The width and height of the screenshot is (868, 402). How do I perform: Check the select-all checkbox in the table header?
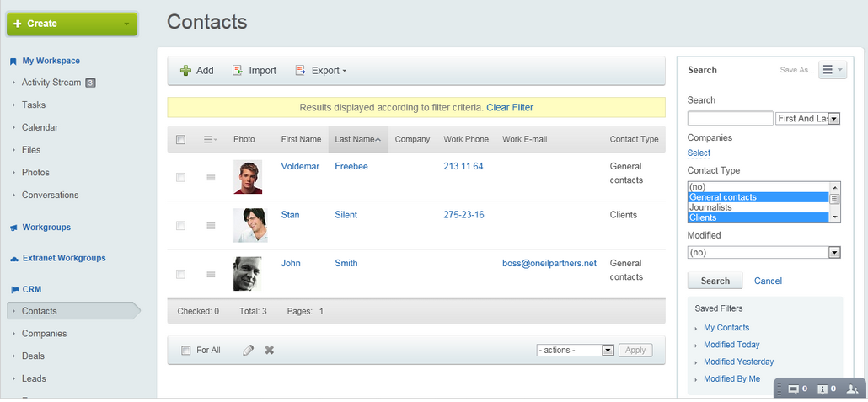[x=180, y=140]
